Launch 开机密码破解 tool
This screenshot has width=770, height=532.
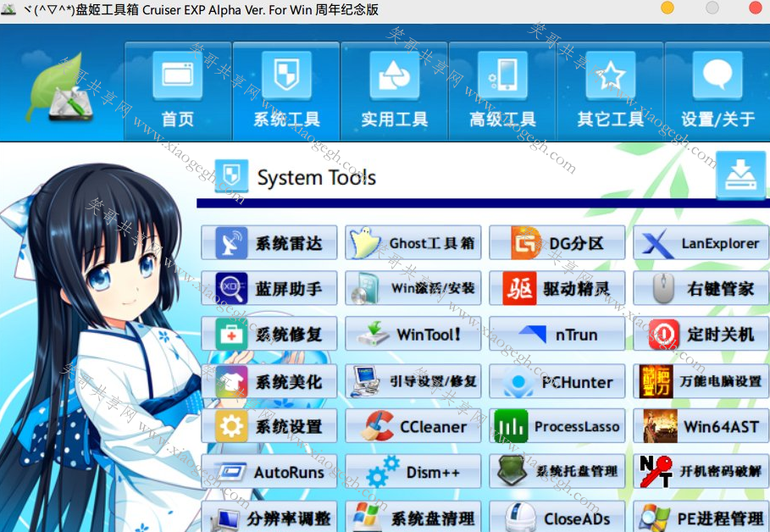[x=701, y=472]
